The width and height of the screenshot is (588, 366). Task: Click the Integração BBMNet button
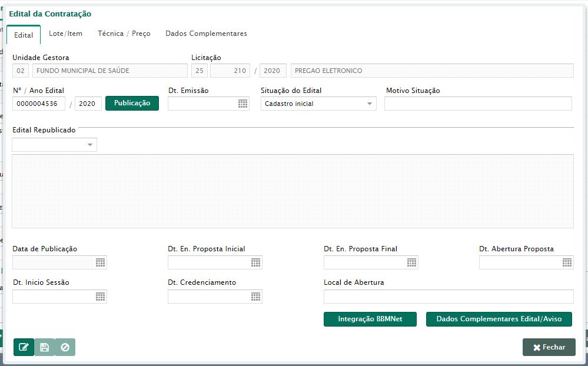click(x=370, y=319)
